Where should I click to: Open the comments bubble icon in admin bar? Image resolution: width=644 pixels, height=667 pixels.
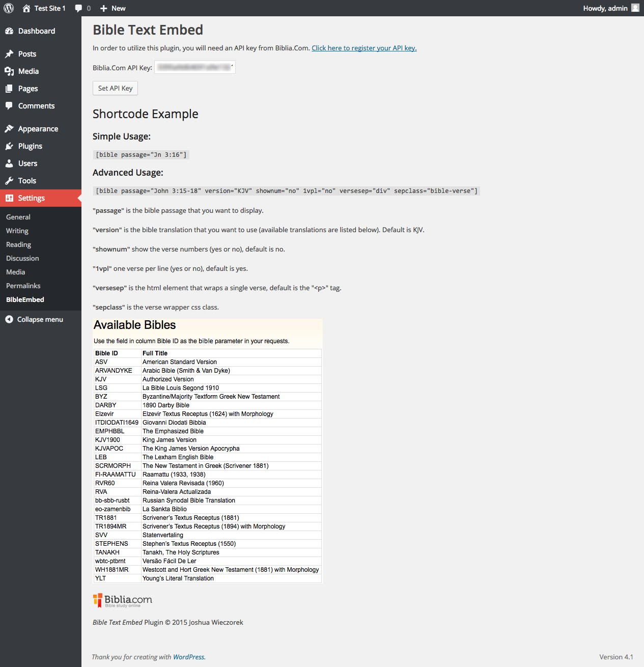click(78, 8)
